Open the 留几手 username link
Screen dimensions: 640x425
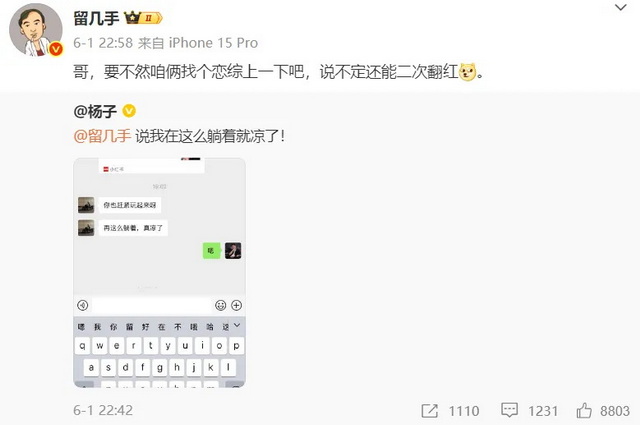(96, 18)
